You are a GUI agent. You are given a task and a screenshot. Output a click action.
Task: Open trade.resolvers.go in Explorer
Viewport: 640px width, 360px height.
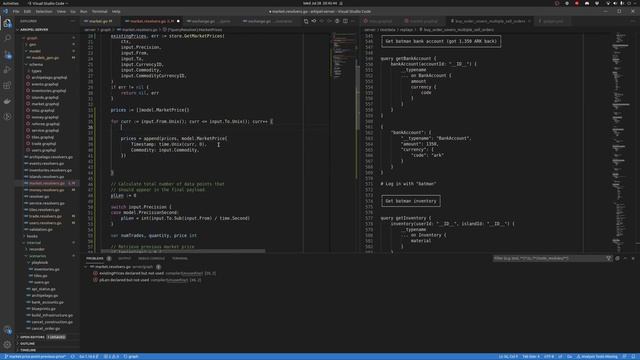(45, 216)
